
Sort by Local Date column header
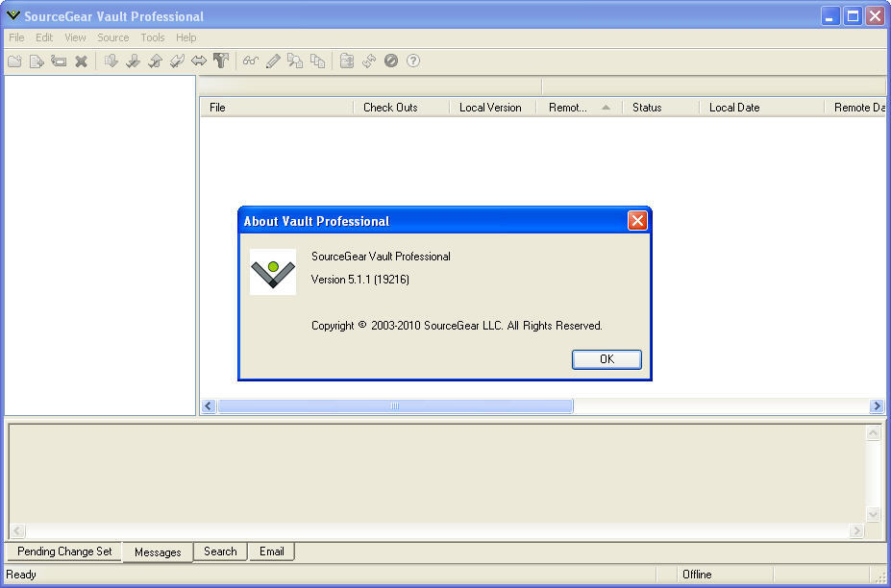tap(761, 108)
